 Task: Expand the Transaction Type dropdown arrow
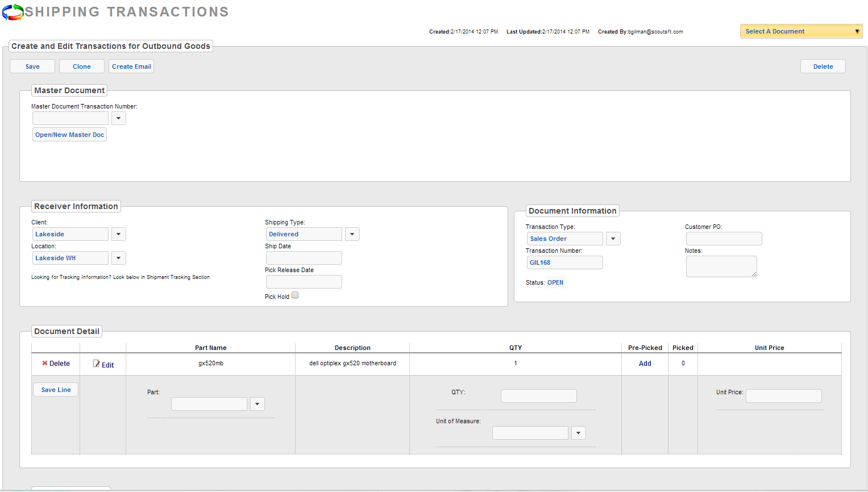click(613, 239)
